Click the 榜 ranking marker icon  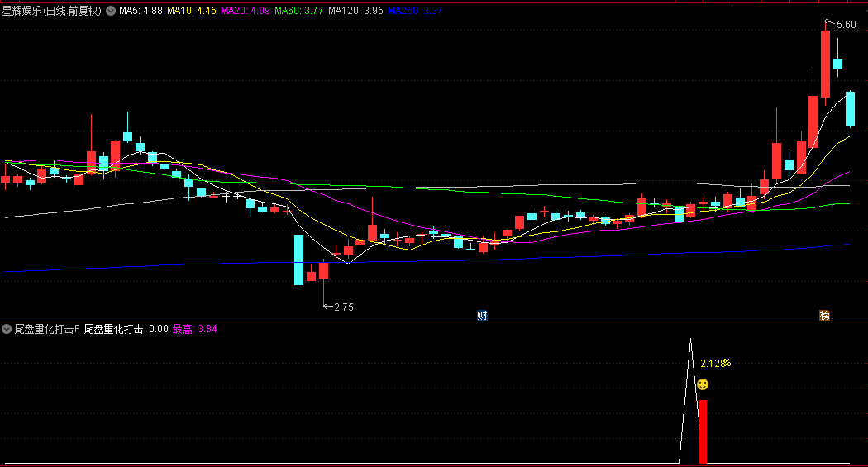pyautogui.click(x=824, y=316)
